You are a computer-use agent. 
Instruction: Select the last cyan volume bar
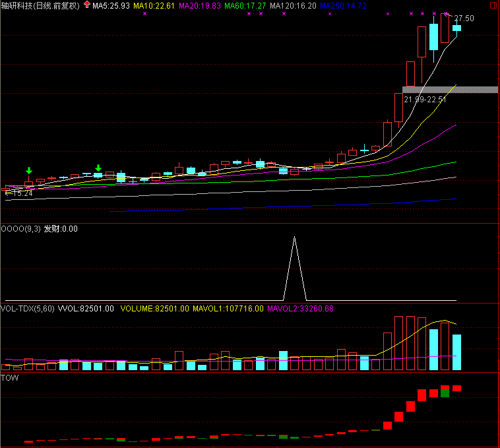[456, 352]
